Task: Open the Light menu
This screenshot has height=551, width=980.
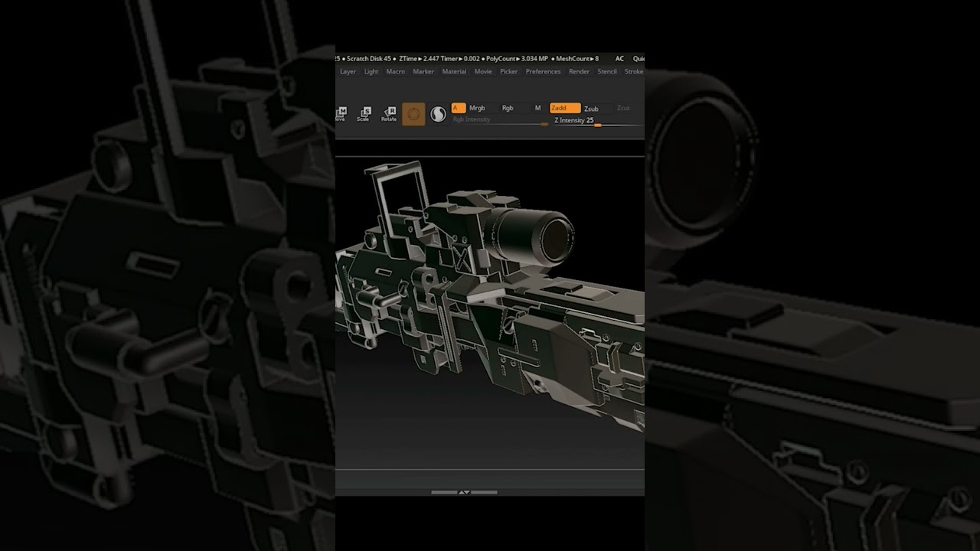Action: coord(371,71)
